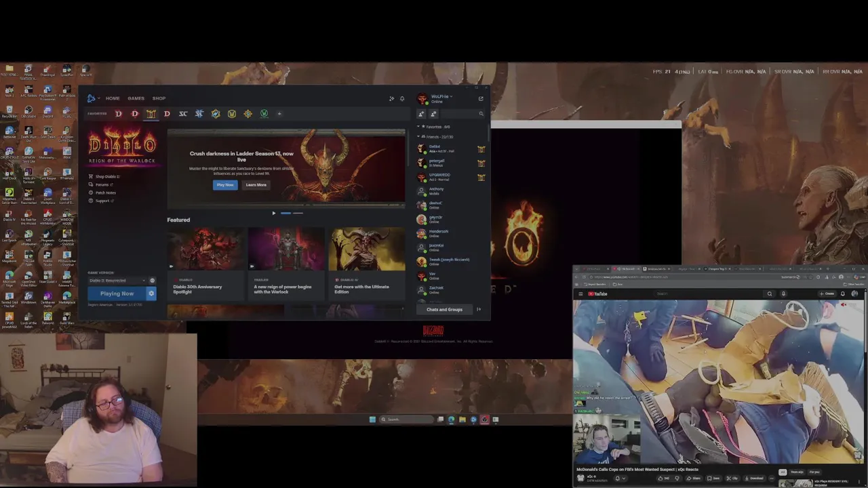This screenshot has width=868, height=488.
Task: Click the Playing Now button
Action: (117, 293)
